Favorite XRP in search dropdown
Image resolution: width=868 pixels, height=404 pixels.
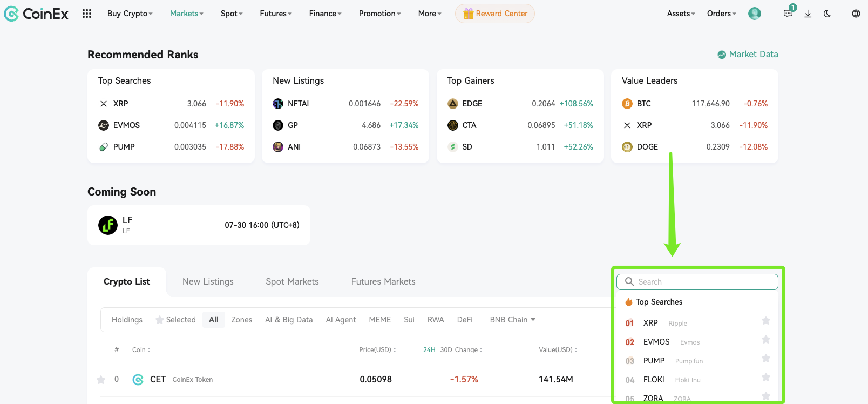(766, 321)
